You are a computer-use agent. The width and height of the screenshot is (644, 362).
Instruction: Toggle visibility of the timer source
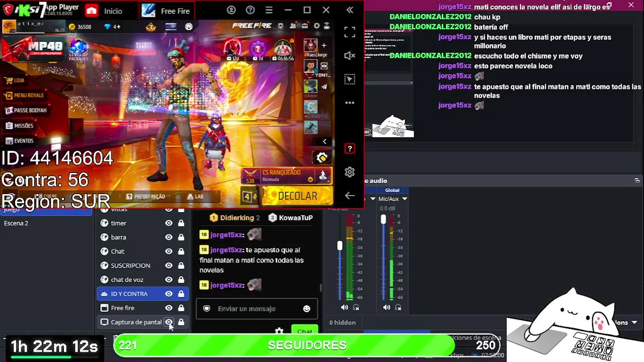click(169, 223)
